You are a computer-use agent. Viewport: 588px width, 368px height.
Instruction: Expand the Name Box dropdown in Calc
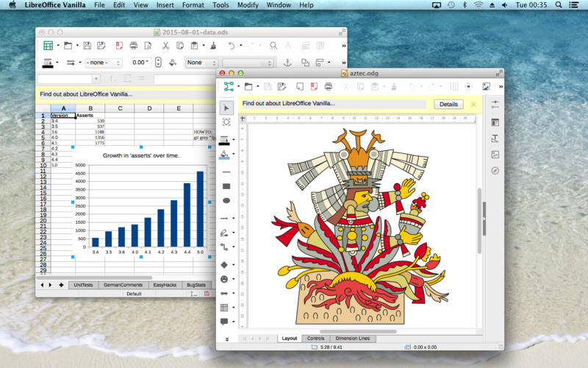pyautogui.click(x=96, y=79)
